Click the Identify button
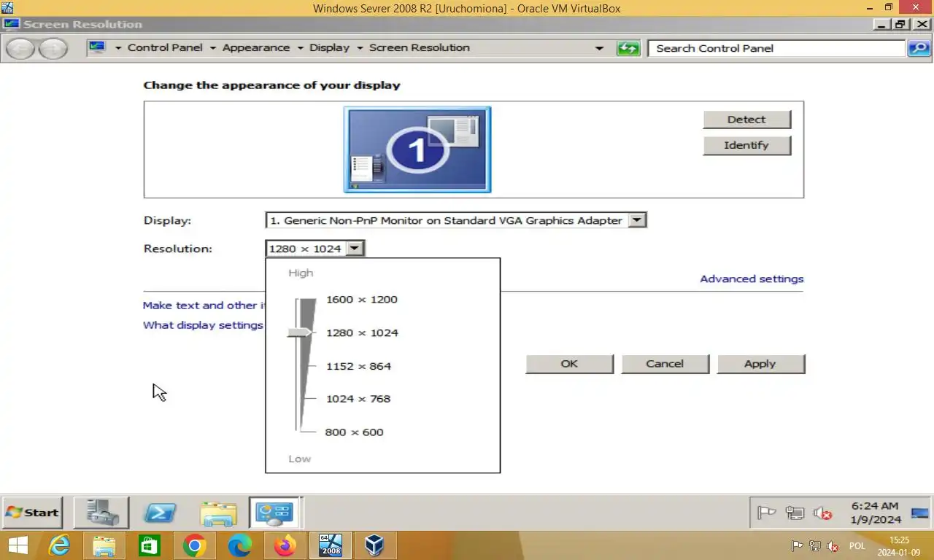This screenshot has width=934, height=560. coord(746,145)
